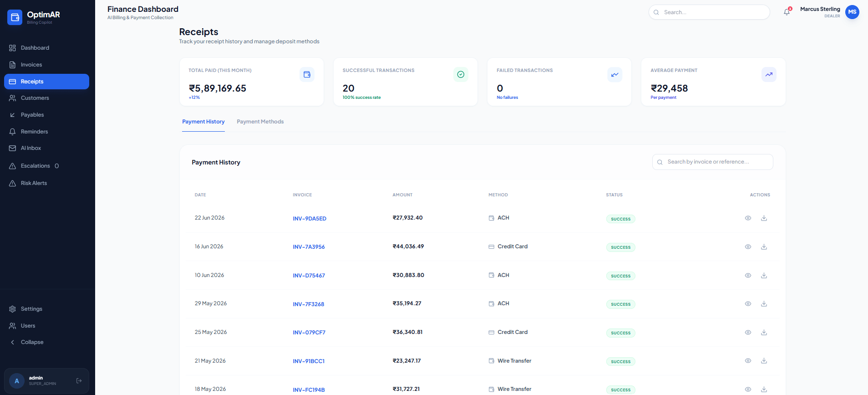Click the checkmark icon on Successful Transactions card
The height and width of the screenshot is (395, 868).
[x=461, y=74]
